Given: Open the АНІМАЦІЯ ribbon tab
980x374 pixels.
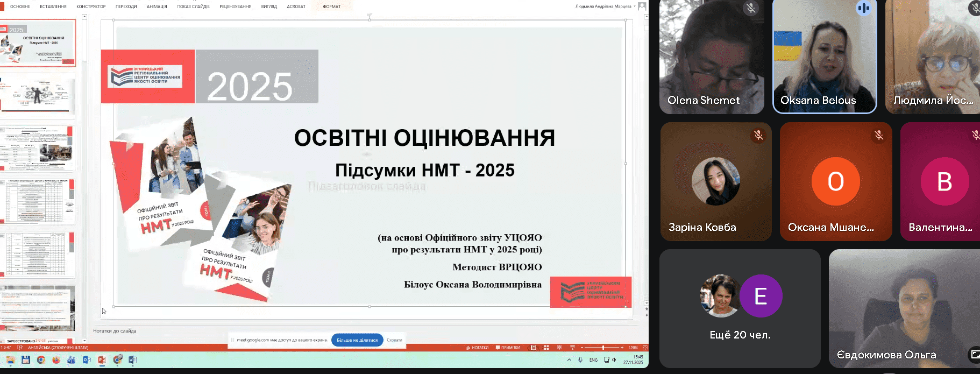Looking at the screenshot, I should coord(157,6).
